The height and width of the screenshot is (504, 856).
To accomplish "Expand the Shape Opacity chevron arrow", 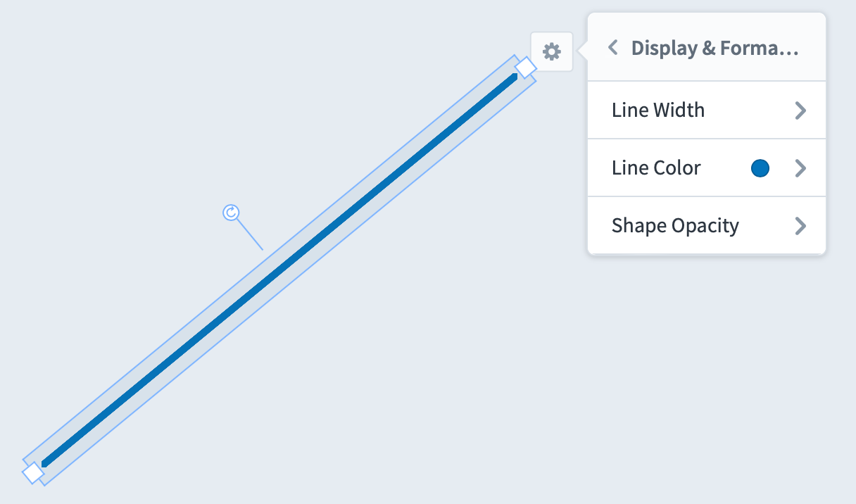I will coord(800,226).
